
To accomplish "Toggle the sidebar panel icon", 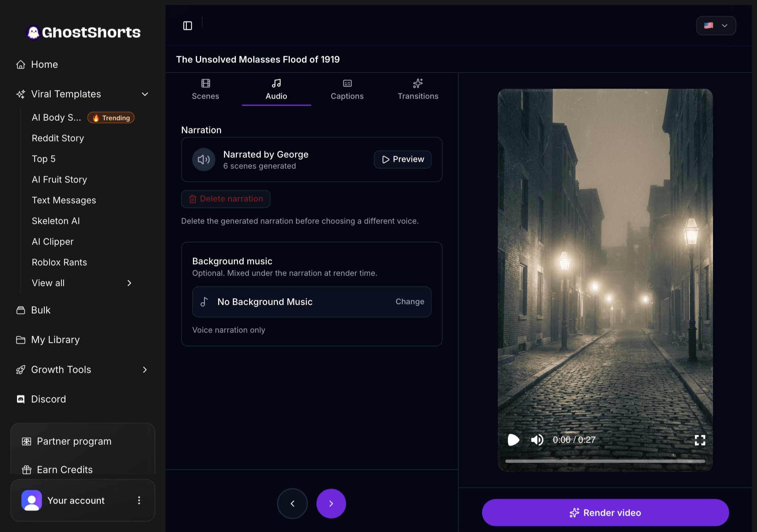I will (x=187, y=25).
